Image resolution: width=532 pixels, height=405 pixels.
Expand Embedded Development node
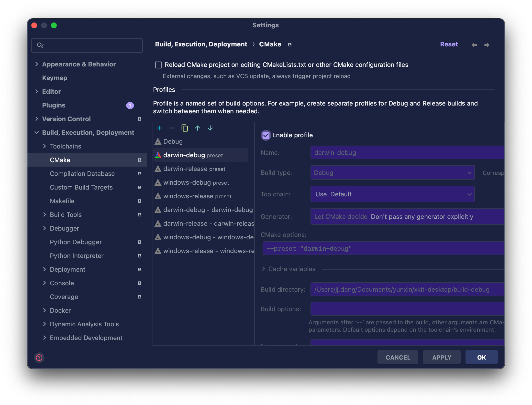coord(44,338)
